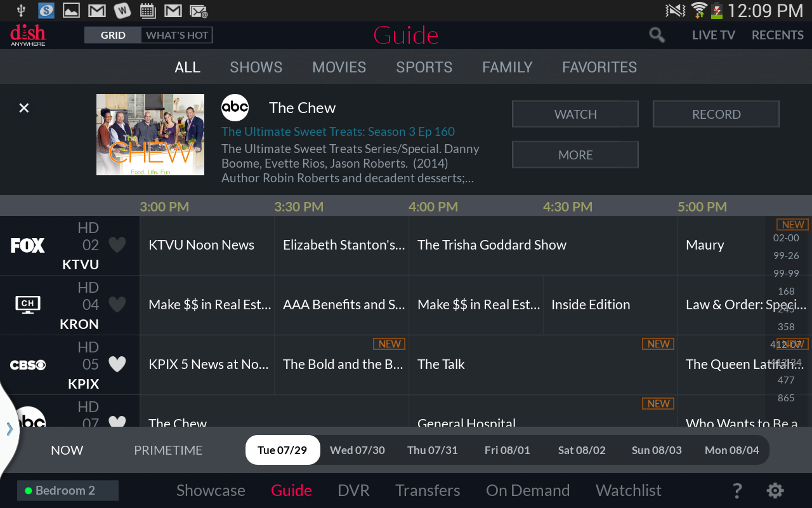The height and width of the screenshot is (508, 812).
Task: Select The Talk program
Action: pyautogui.click(x=543, y=364)
